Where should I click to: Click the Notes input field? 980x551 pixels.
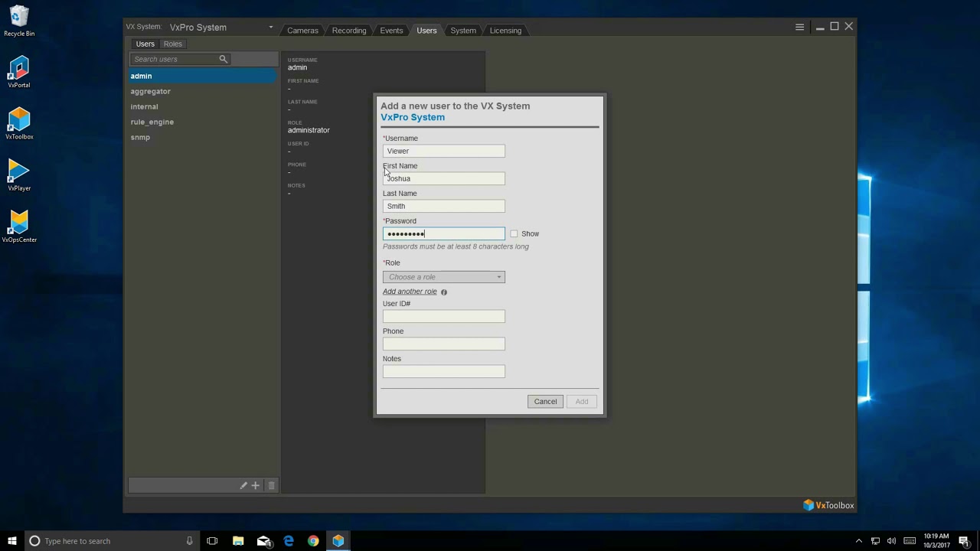coord(444,371)
